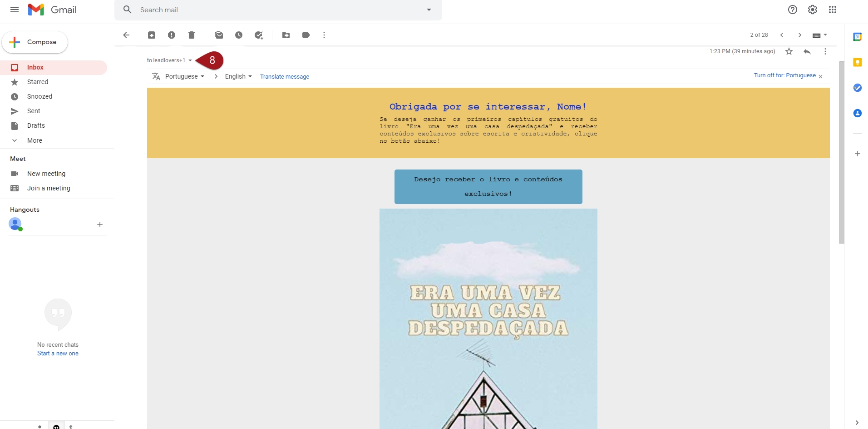The height and width of the screenshot is (429, 868).
Task: Open the Portuguese source language dropdown
Action: [184, 76]
